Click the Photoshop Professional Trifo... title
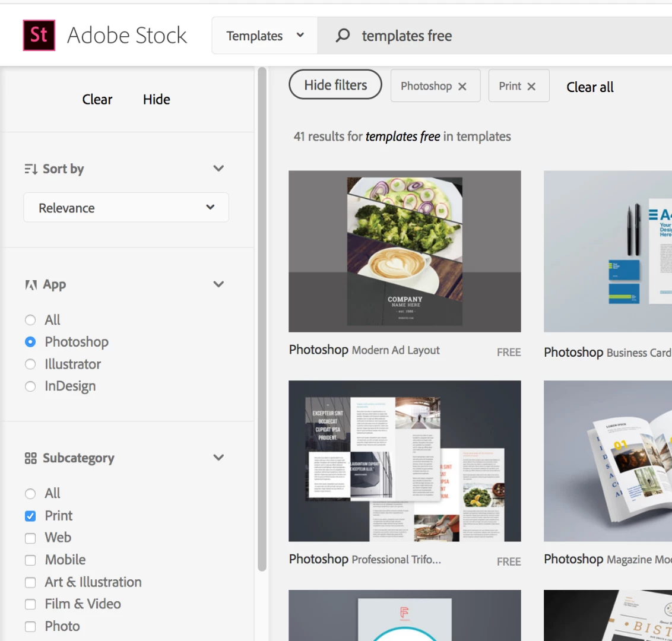 pyautogui.click(x=364, y=559)
